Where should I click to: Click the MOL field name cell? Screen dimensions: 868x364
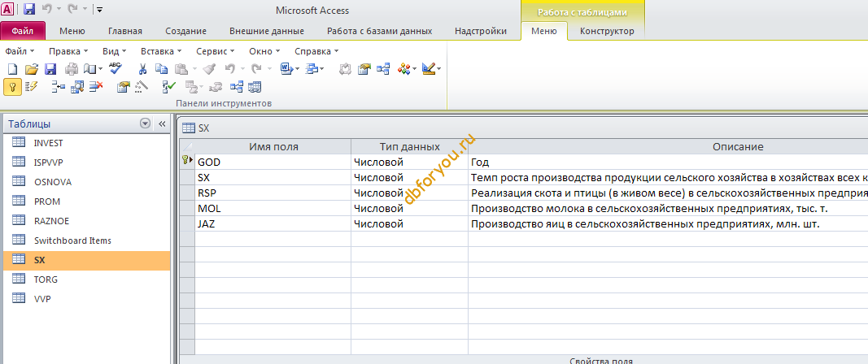273,209
